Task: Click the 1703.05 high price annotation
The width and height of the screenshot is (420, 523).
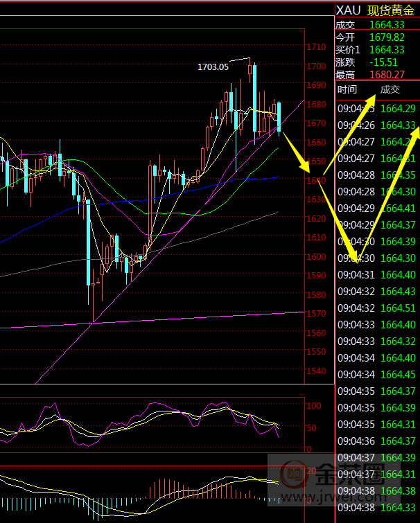Action: coord(213,67)
